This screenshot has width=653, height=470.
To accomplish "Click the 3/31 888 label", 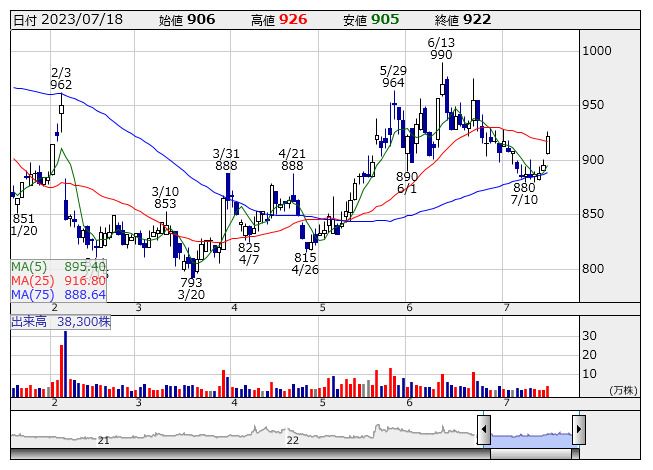I will pyautogui.click(x=226, y=159).
